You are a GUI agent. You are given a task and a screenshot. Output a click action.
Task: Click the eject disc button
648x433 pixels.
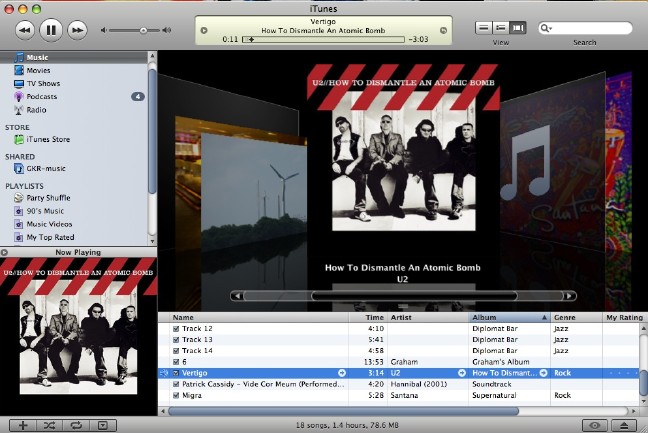[624, 425]
